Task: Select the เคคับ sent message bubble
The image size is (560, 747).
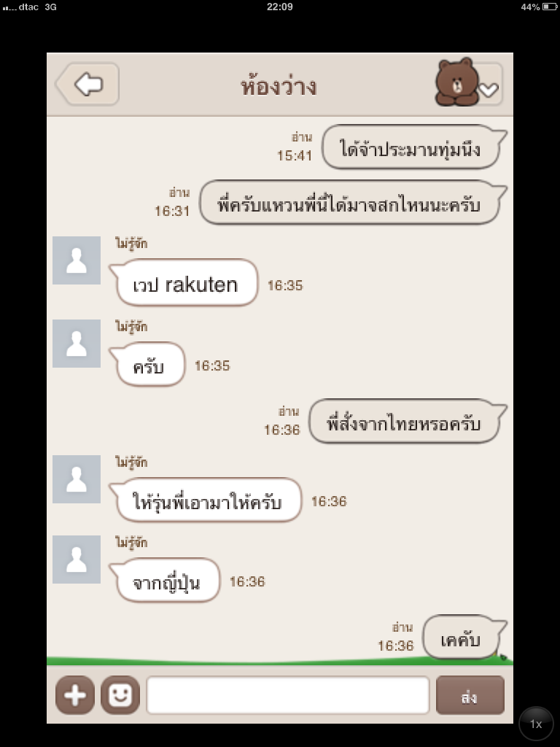Action: [464, 637]
